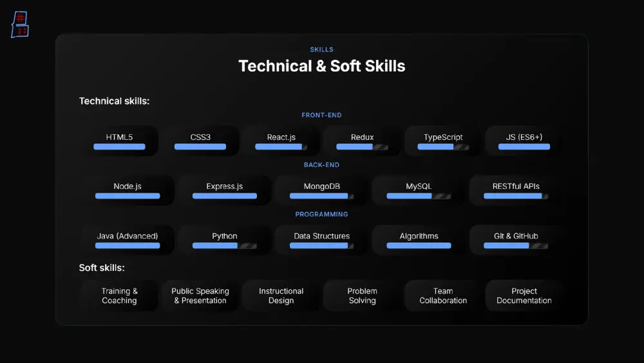Click the BACK-END section heading

tap(321, 165)
